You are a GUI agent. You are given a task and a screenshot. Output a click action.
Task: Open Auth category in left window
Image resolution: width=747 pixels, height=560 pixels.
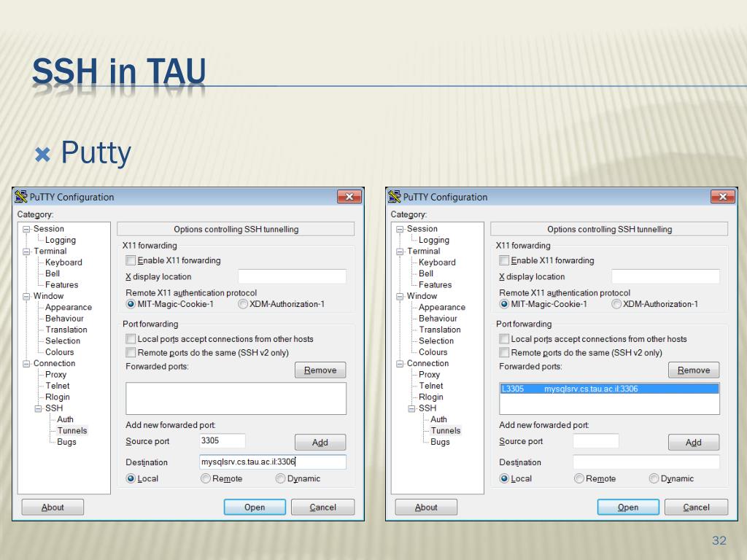(65, 419)
